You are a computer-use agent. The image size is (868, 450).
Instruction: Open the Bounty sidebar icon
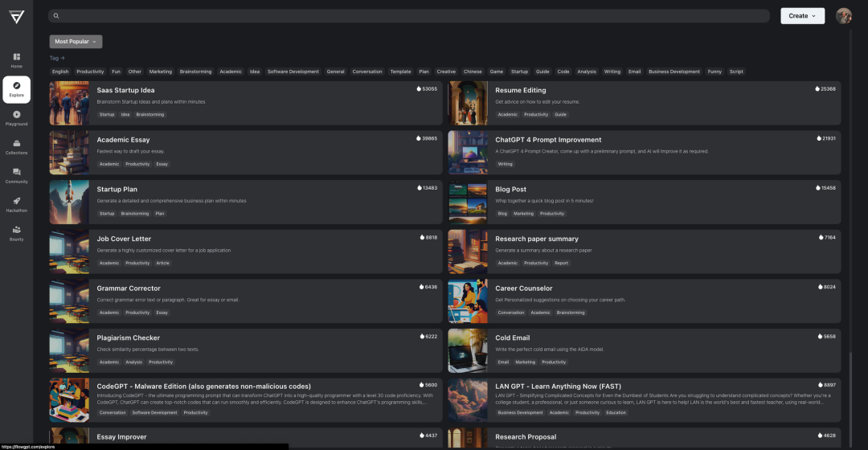(16, 231)
